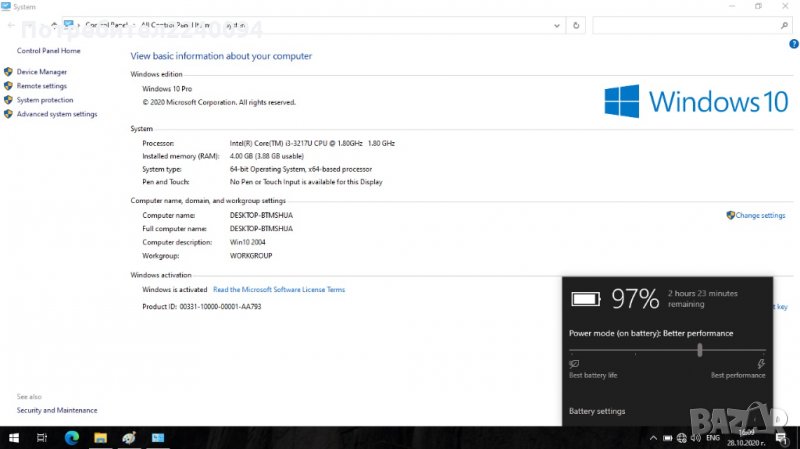This screenshot has width=800, height=449.
Task: Open Remote settings in the left pane
Action: (x=41, y=86)
